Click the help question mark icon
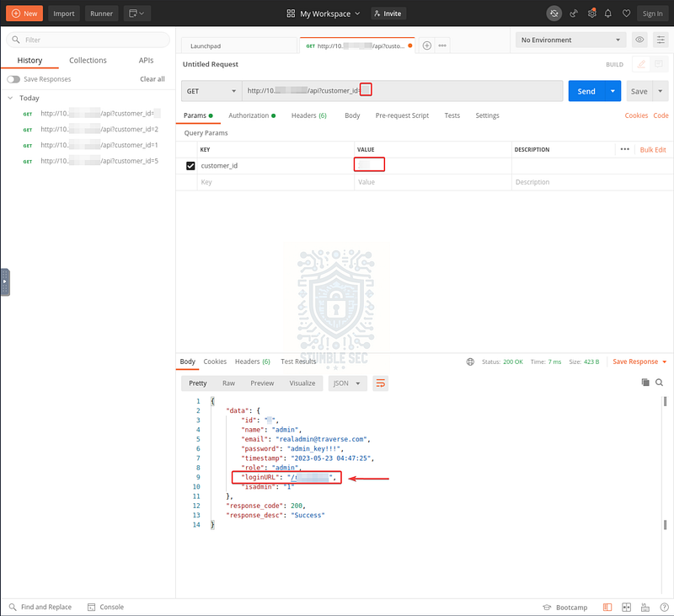The height and width of the screenshot is (616, 674). coord(664,607)
